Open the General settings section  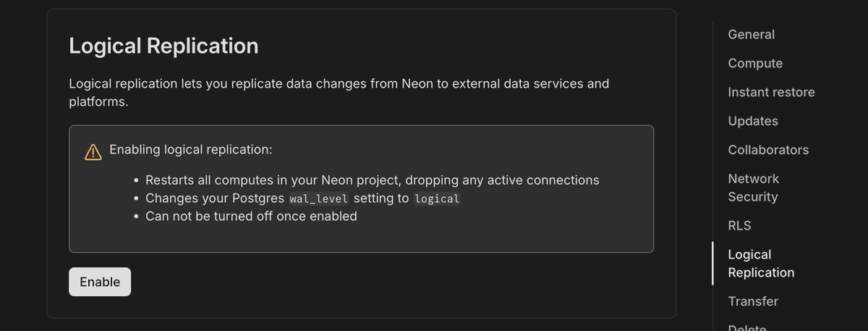(751, 34)
